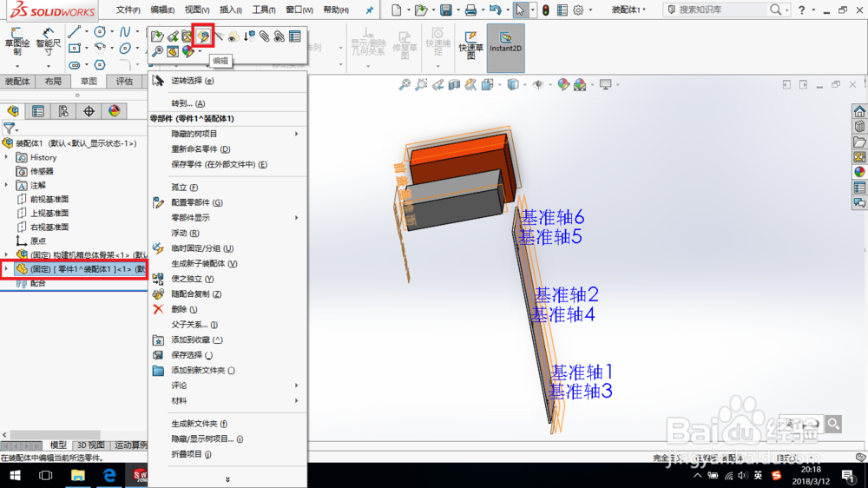Click Open Part icon in context toolbar
The height and width of the screenshot is (488, 868).
[157, 36]
